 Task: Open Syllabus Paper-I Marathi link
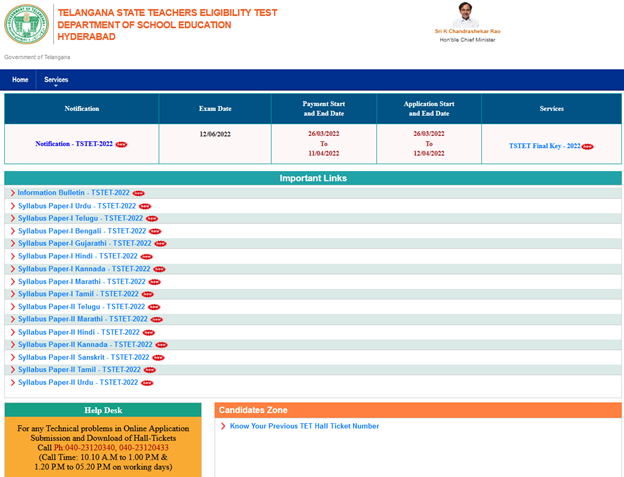(82, 281)
